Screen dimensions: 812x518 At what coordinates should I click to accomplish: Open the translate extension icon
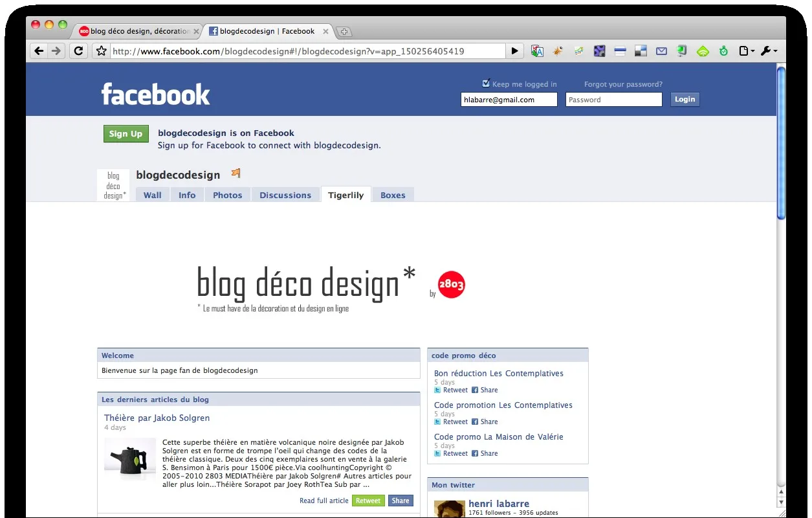[x=537, y=51]
